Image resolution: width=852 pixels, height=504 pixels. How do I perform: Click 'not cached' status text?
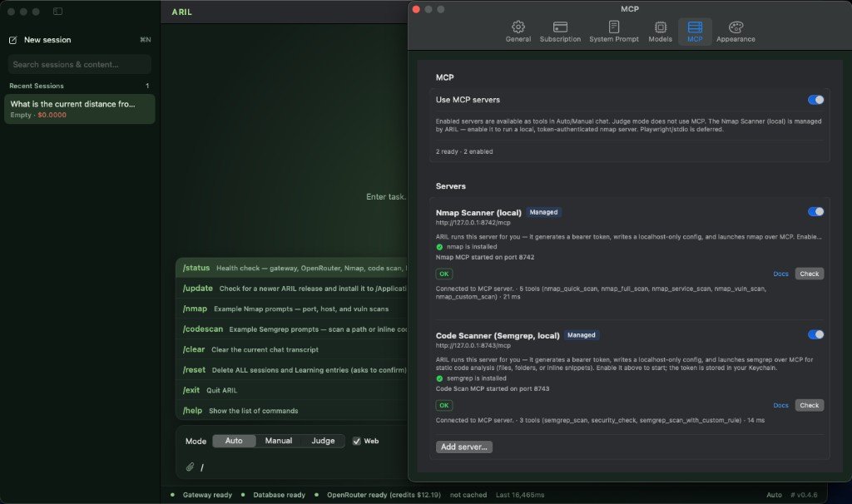(x=468, y=495)
